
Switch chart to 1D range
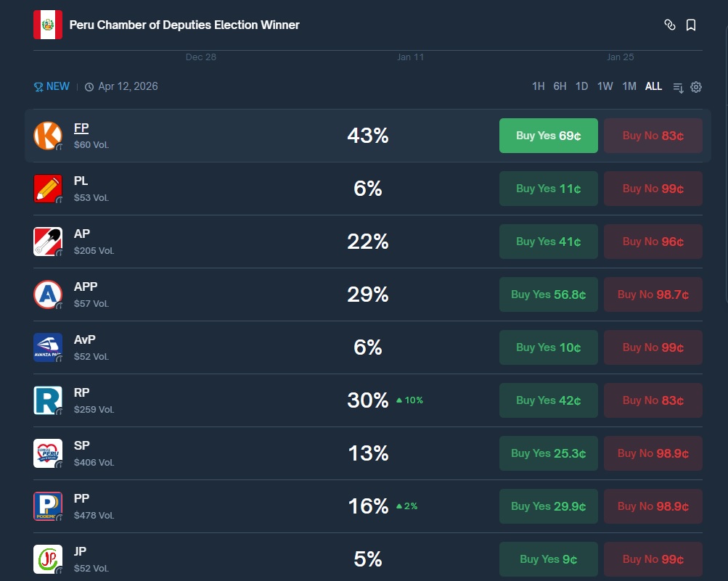click(x=581, y=86)
